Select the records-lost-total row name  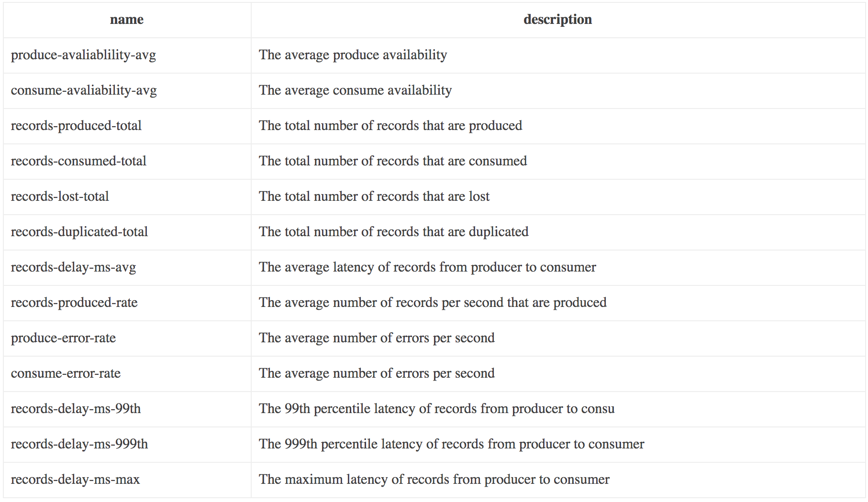pyautogui.click(x=60, y=196)
